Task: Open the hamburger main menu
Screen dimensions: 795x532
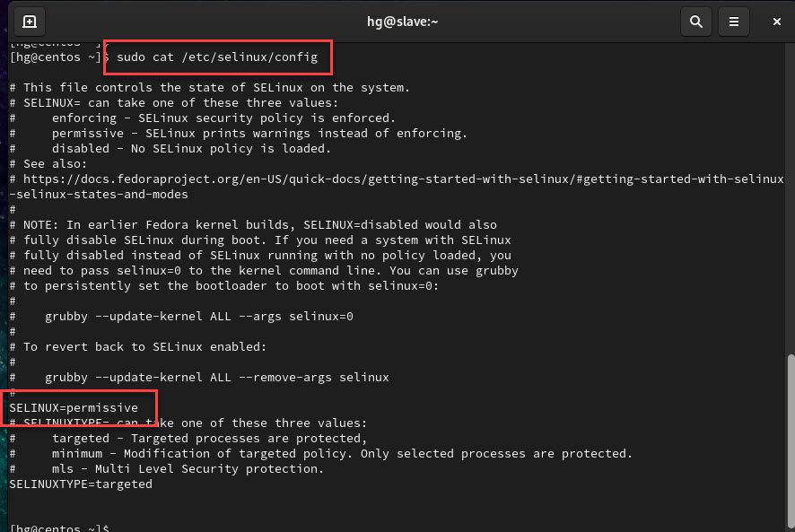Action: pos(734,22)
